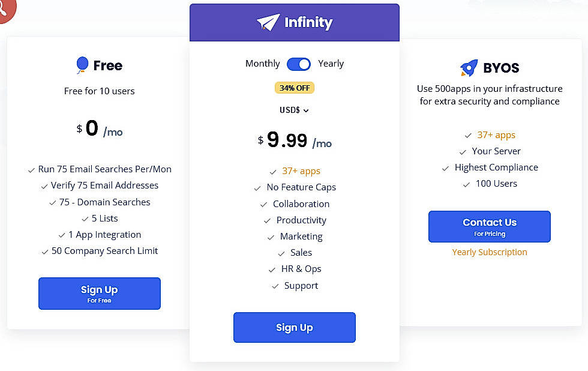
Task: Click the partial red icon in top-left corner
Action: pos(5,8)
